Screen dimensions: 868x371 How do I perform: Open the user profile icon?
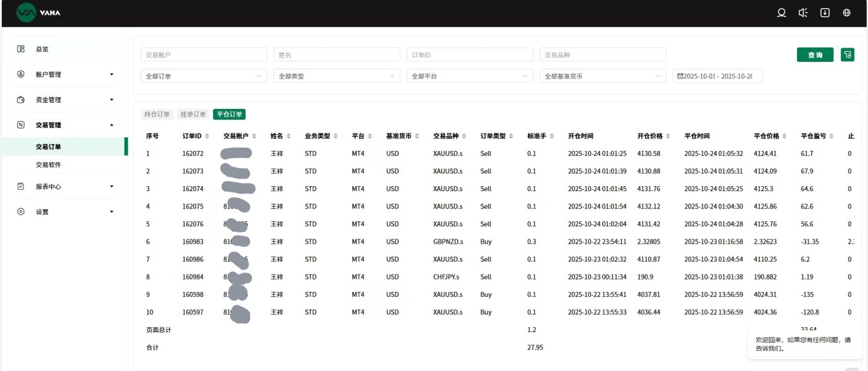click(781, 13)
